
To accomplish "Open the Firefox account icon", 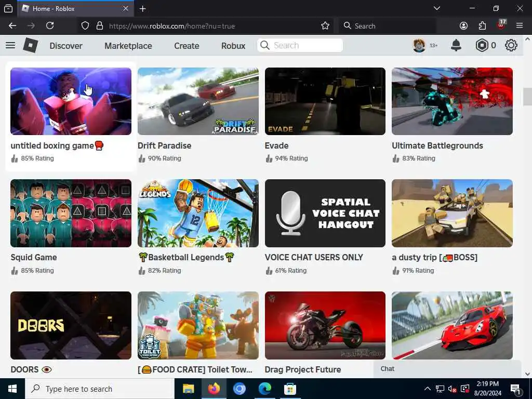I will click(463, 26).
